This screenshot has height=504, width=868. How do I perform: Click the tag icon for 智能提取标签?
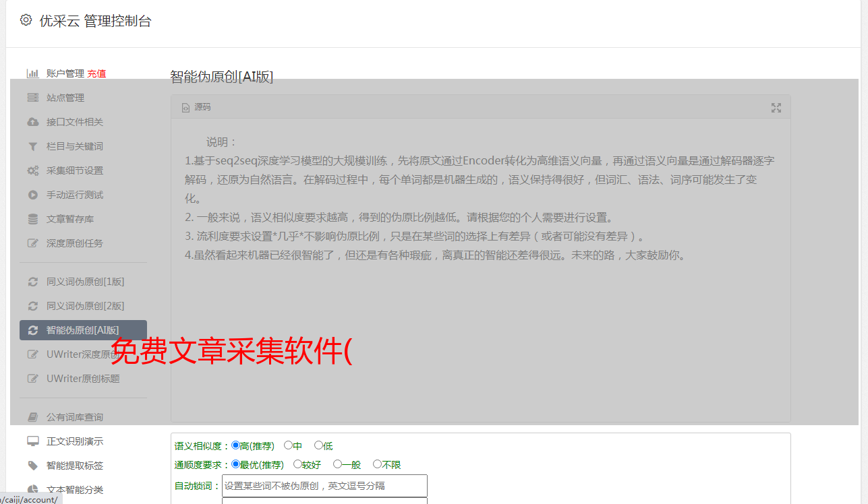(x=32, y=466)
